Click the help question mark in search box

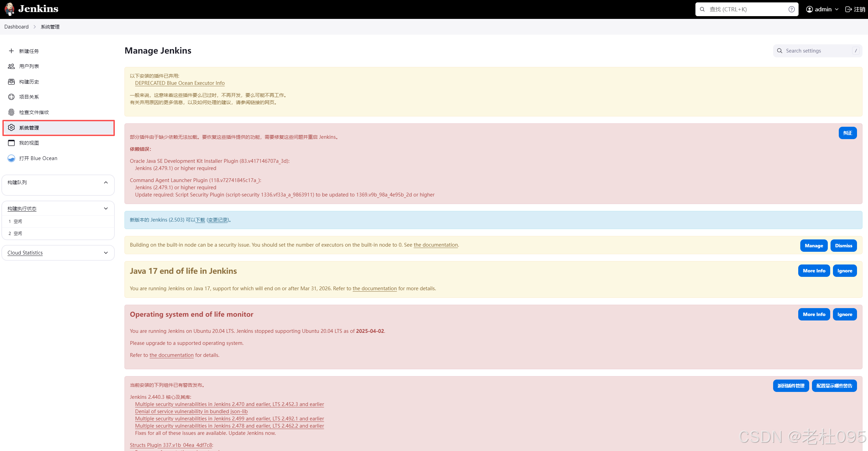(791, 9)
